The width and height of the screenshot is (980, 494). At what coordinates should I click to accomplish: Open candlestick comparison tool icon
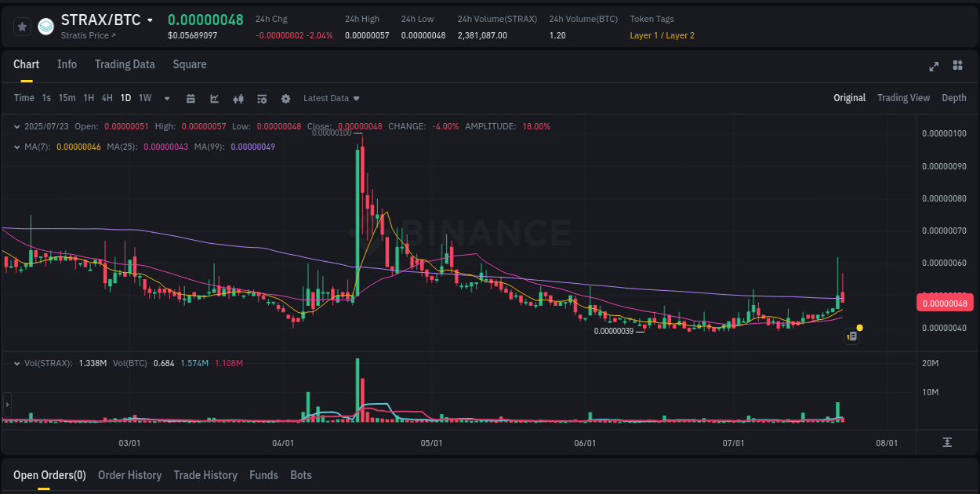click(238, 98)
